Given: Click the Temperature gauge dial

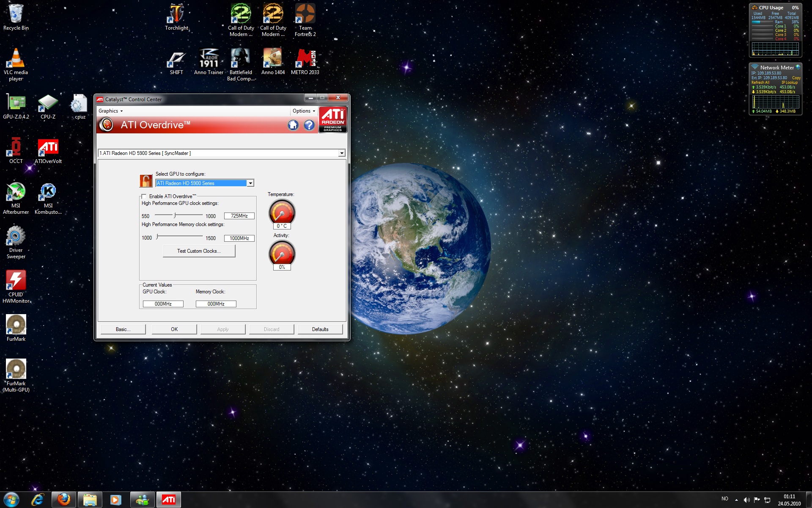Looking at the screenshot, I should (282, 212).
